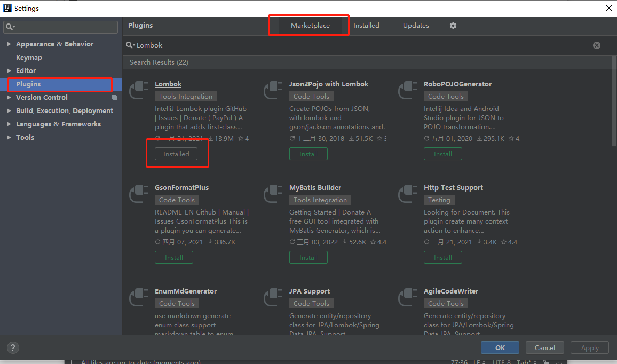Install the Http Test Support plugin
The height and width of the screenshot is (364, 617).
(x=442, y=257)
